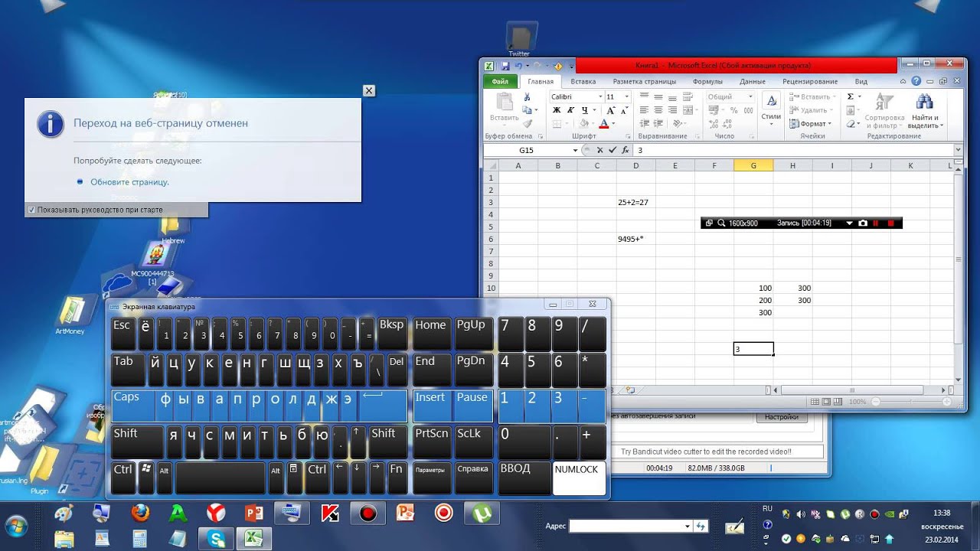Viewport: 980px width, 551px height.
Task: Open the 'Общий' number format dropdown
Action: coord(750,97)
